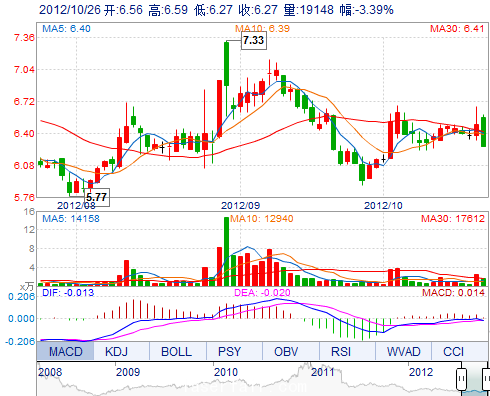Click the 7.33 high price label
This screenshot has height=396, width=490.
pos(254,40)
